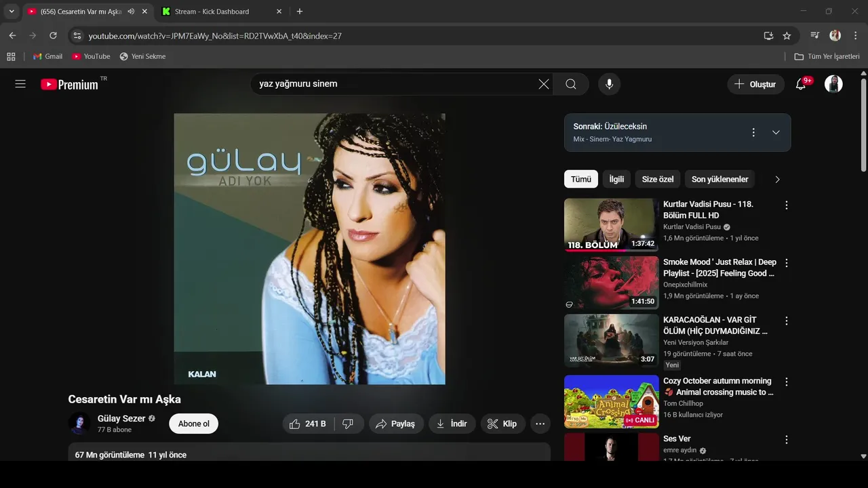Like the video with the thumbs-up button

click(307, 424)
